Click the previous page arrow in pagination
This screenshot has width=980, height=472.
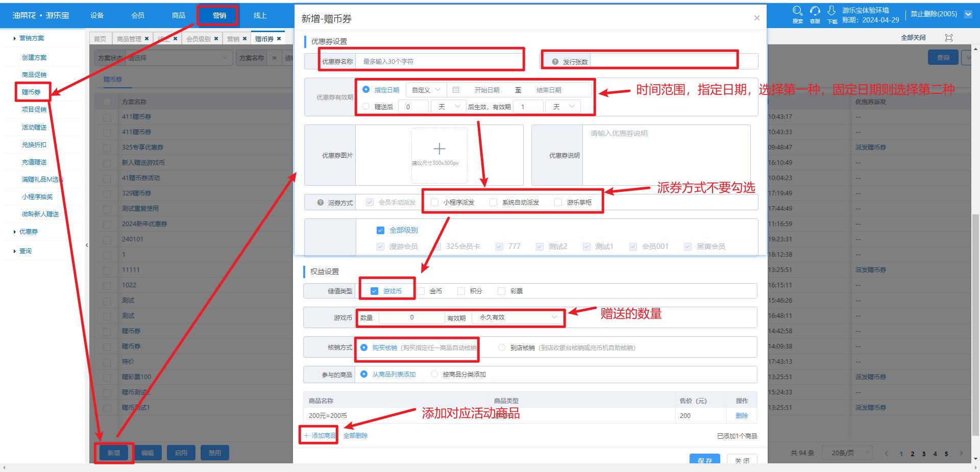887,453
